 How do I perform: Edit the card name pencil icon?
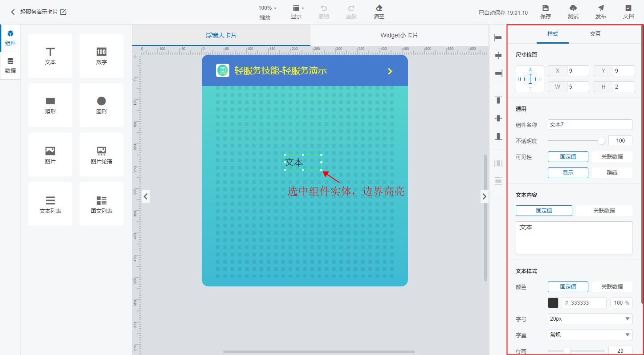pos(63,12)
